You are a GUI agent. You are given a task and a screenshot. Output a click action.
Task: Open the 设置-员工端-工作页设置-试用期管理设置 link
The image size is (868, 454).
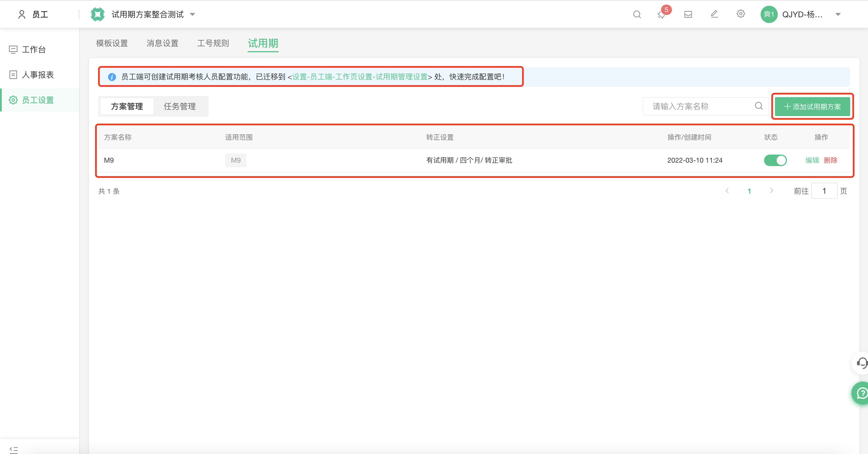pos(360,77)
